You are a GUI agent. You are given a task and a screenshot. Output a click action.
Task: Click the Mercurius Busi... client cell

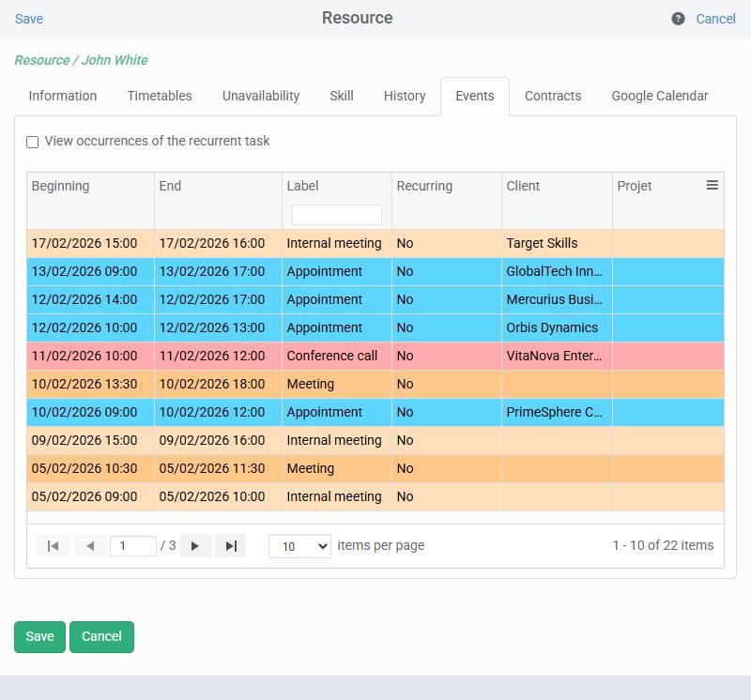(557, 299)
